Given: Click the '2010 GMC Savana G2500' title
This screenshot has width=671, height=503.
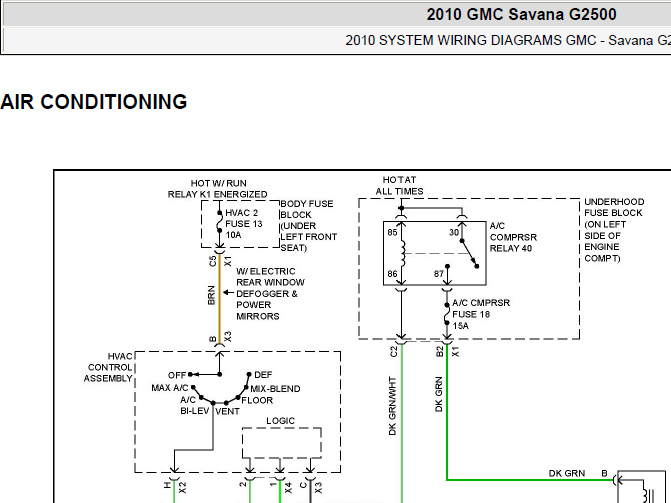Looking at the screenshot, I should click(521, 15).
